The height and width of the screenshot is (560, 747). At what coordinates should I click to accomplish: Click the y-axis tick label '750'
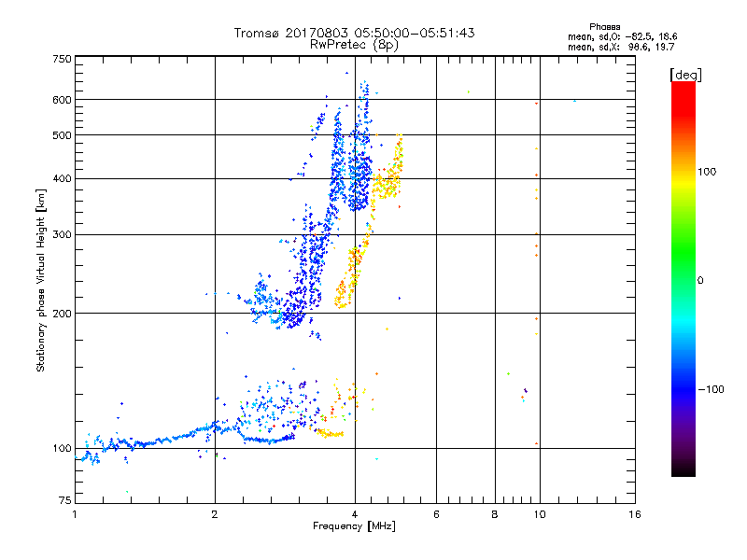click(x=63, y=59)
